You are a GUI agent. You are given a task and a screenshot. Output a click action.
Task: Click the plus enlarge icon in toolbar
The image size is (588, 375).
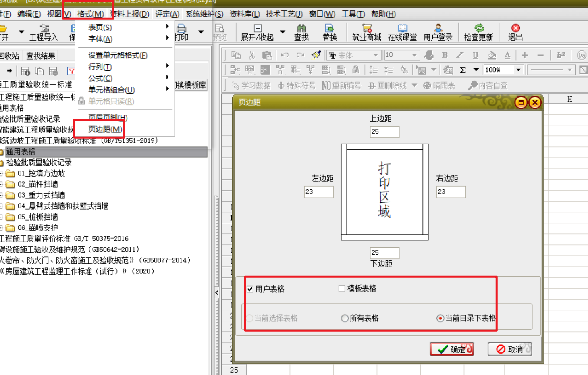(525, 55)
